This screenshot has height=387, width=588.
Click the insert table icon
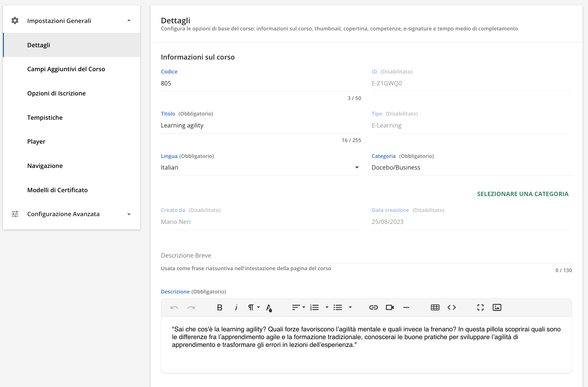click(435, 307)
